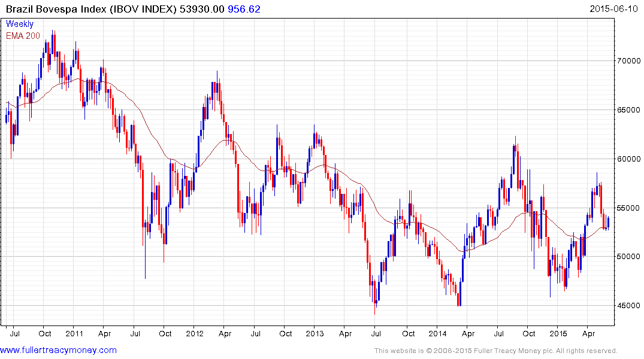The image size is (644, 359).
Task: Click the 65000 price axis label
Action: (628, 109)
